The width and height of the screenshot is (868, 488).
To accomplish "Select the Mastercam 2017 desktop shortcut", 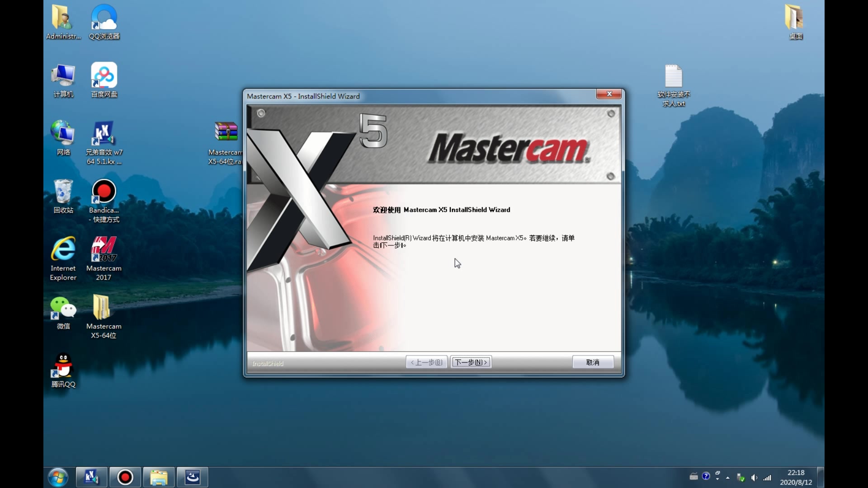I will click(104, 258).
